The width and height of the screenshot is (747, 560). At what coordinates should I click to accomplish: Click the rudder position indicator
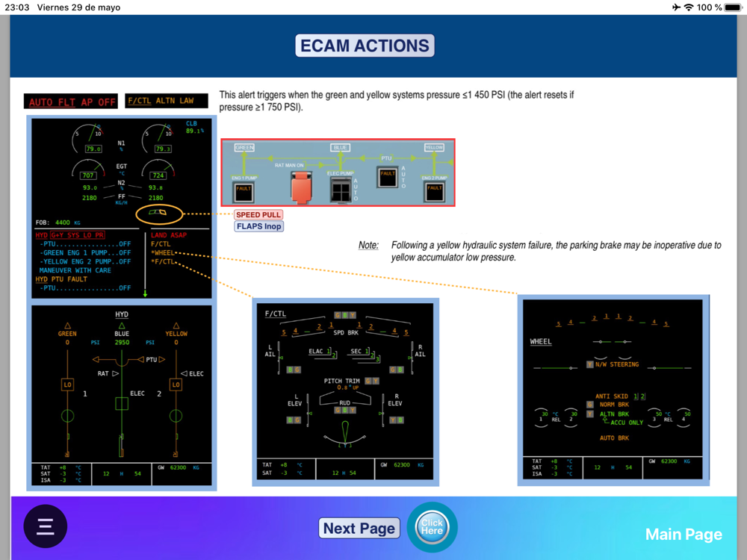coord(345,433)
